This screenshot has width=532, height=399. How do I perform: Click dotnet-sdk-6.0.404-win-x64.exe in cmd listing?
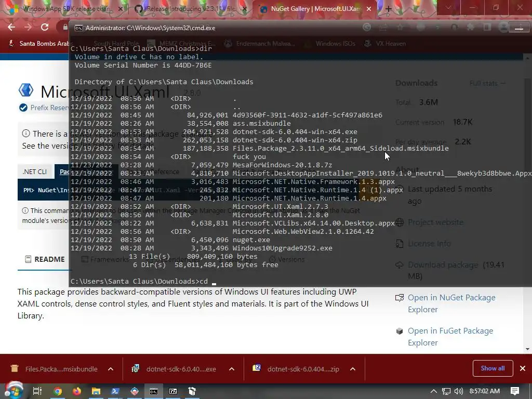(295, 131)
